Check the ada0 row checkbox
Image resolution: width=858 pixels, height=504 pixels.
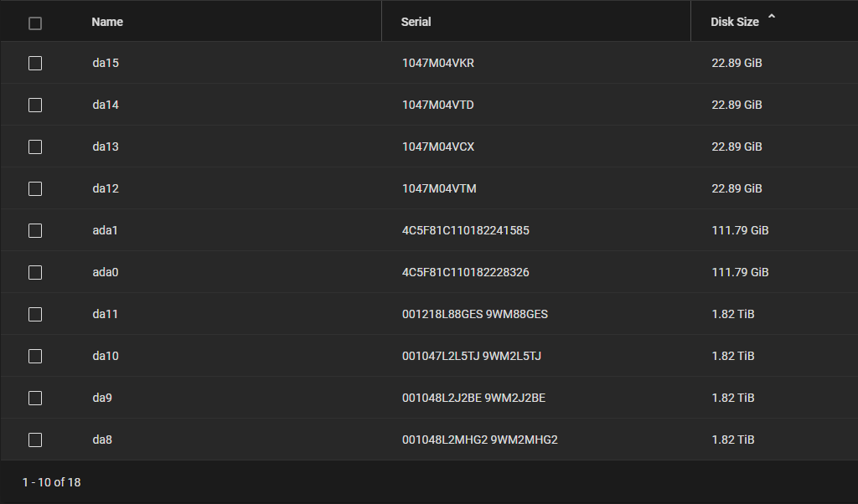click(35, 272)
